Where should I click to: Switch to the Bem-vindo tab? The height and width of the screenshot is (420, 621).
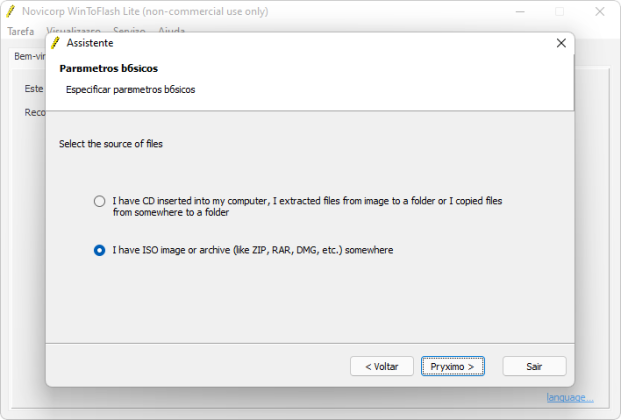[29, 56]
